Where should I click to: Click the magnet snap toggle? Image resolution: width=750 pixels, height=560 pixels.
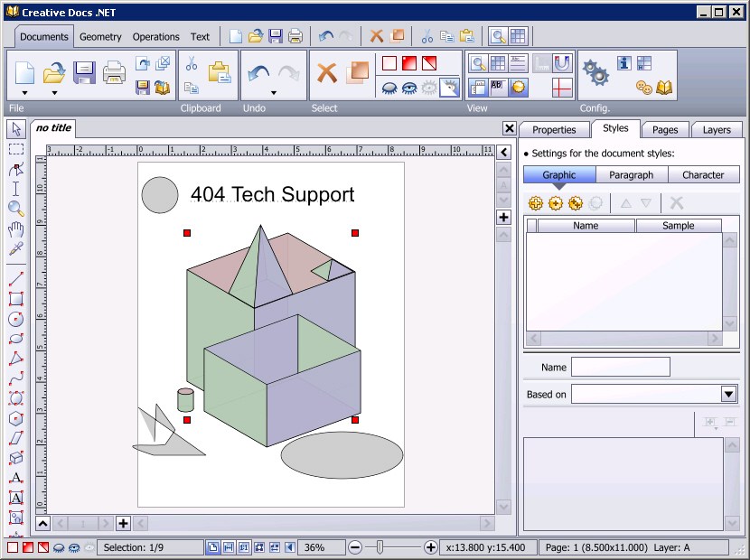tap(562, 63)
